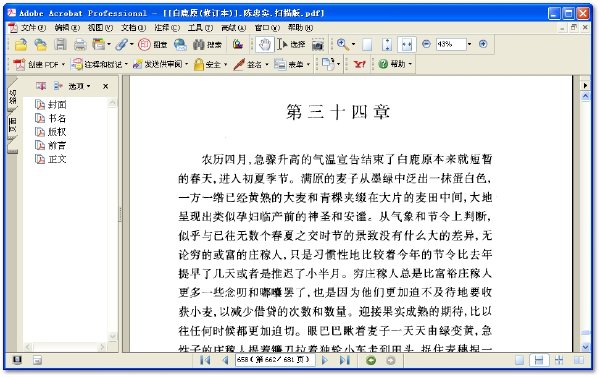Select the 前言 bookmark
Viewport: 600px width, 377px height.
pos(57,145)
